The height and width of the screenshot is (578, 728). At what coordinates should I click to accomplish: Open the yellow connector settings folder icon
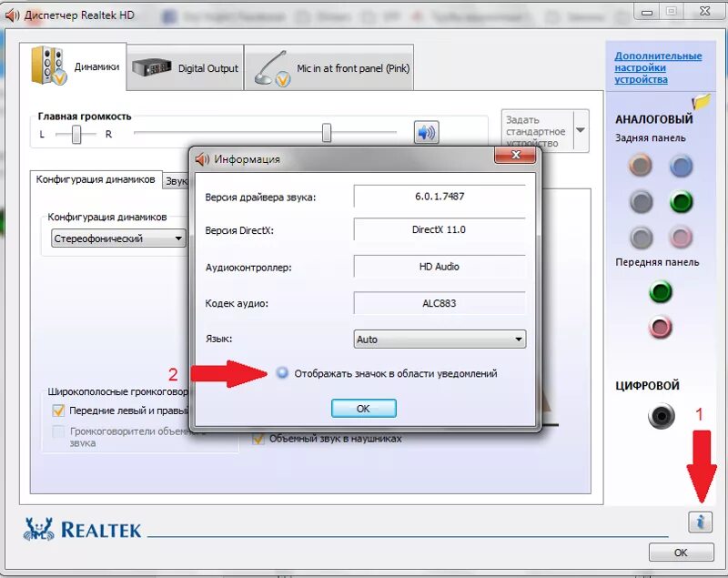click(x=701, y=101)
